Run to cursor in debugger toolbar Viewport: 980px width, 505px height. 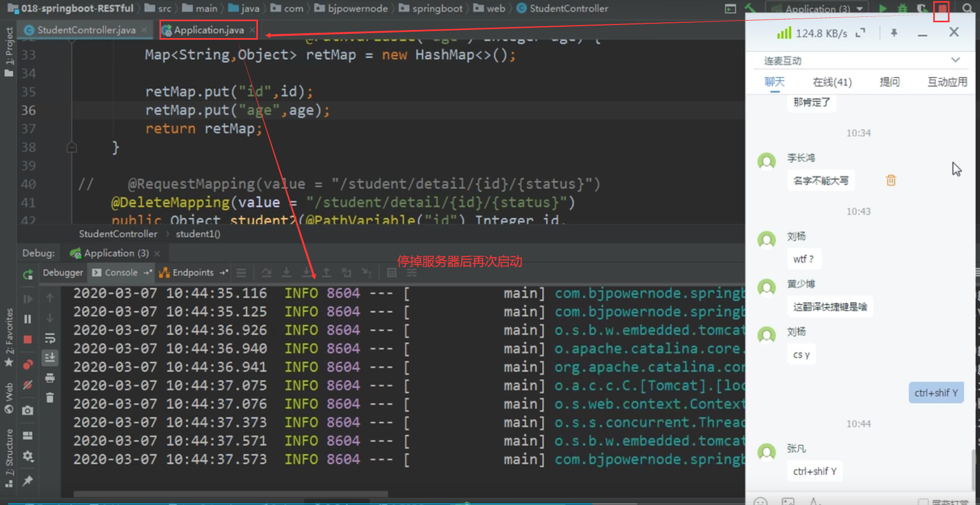pos(367,273)
